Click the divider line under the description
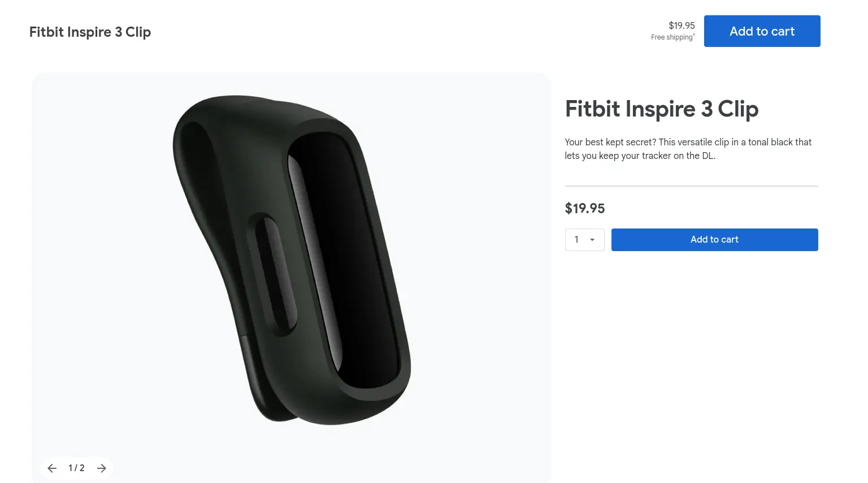Image resolution: width=868 pixels, height=483 pixels. [692, 186]
